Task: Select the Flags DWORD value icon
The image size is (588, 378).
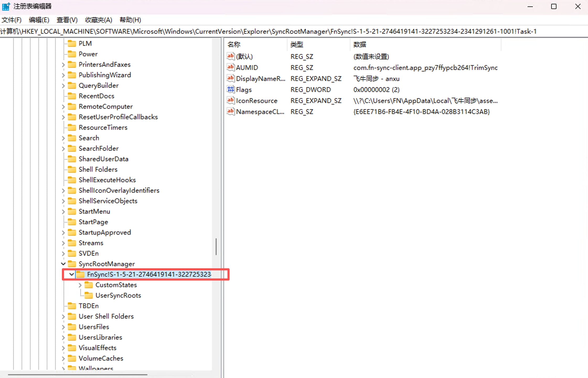Action: 231,89
